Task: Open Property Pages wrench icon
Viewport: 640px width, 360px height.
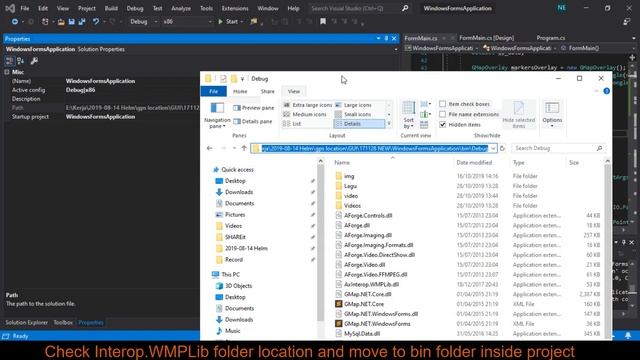Action: (34, 61)
